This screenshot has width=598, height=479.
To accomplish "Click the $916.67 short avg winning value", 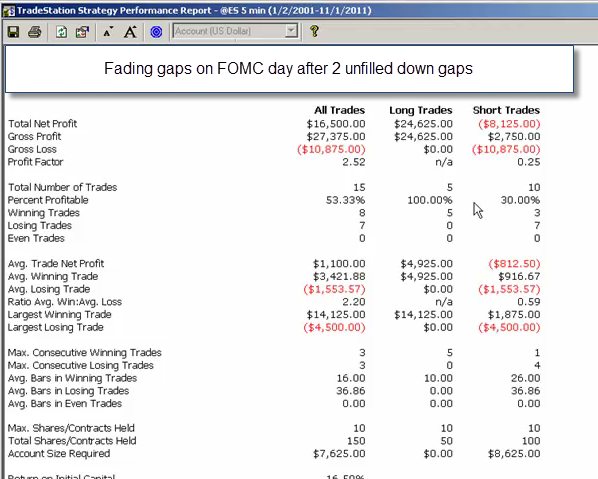I will tap(519, 276).
